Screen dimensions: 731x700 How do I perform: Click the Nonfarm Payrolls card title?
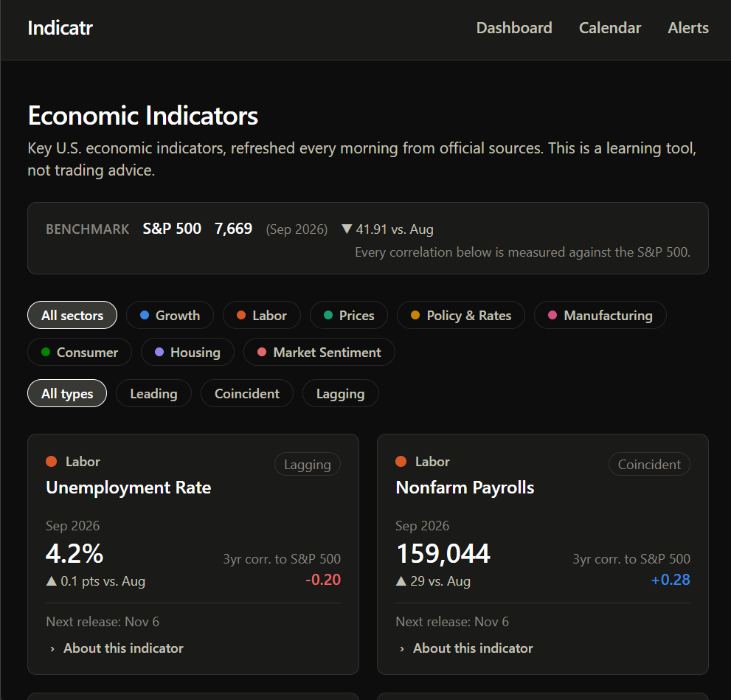(465, 488)
